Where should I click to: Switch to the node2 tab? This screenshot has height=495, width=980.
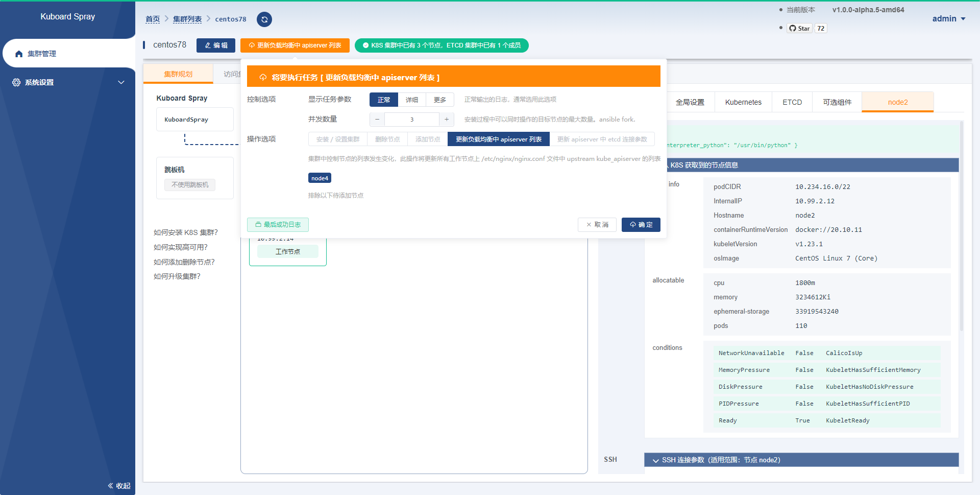[x=898, y=102]
